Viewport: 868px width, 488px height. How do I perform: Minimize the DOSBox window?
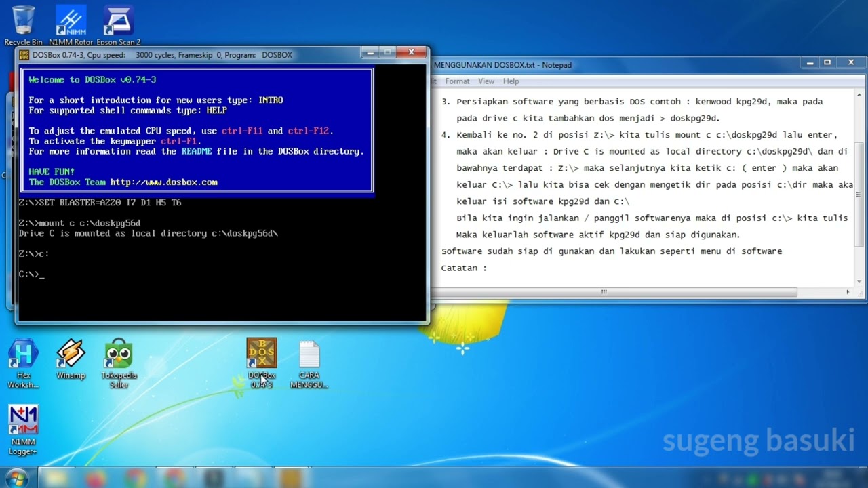pos(370,52)
